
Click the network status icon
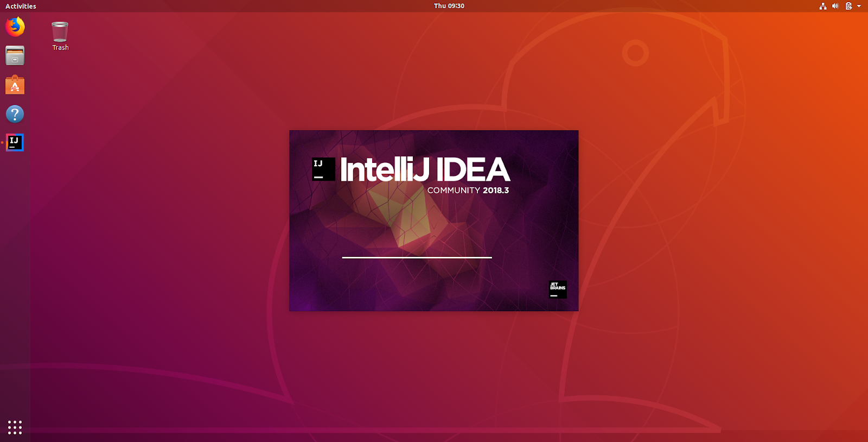(x=823, y=6)
